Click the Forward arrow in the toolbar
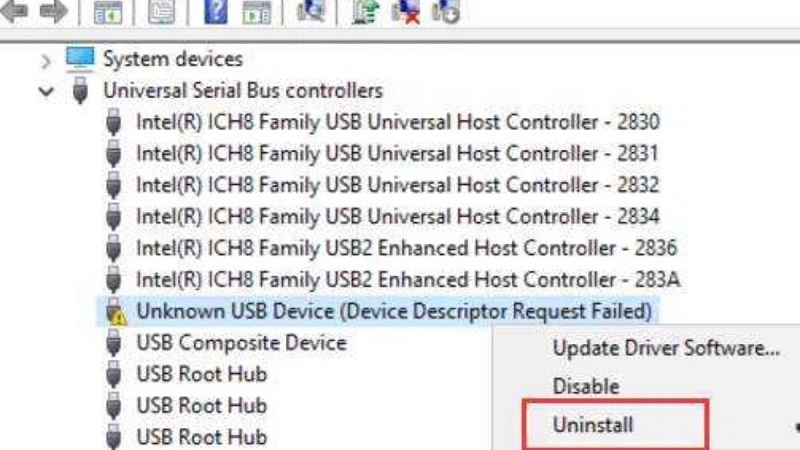 click(x=53, y=12)
